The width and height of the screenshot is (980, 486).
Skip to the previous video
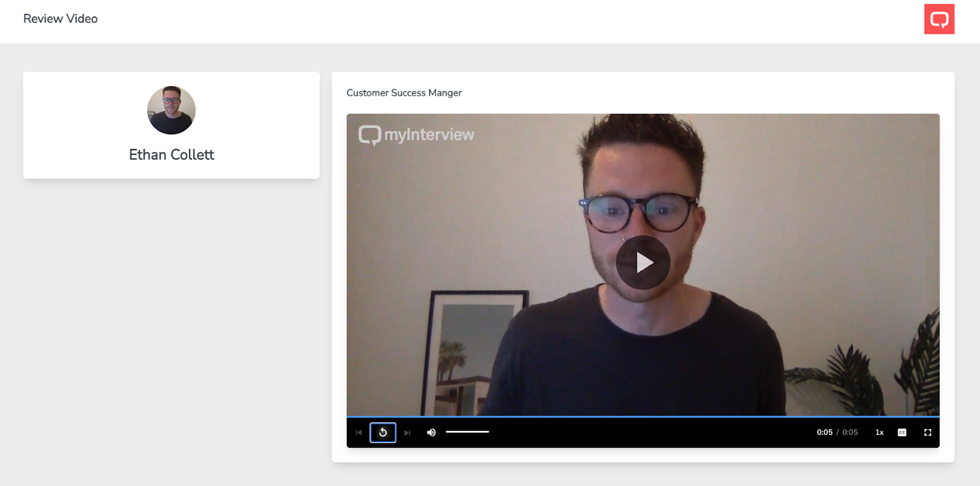coord(359,433)
